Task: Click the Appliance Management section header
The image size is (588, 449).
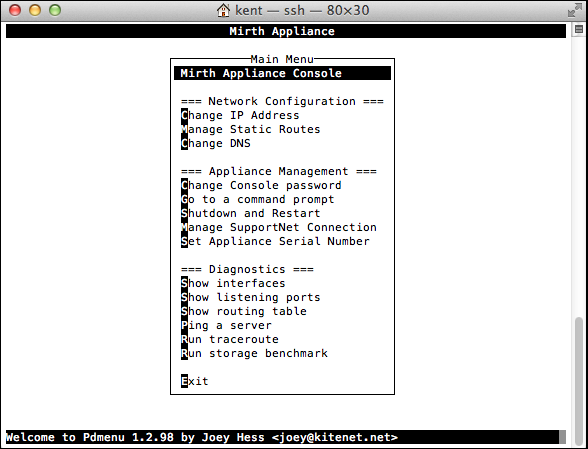Action: 279,171
